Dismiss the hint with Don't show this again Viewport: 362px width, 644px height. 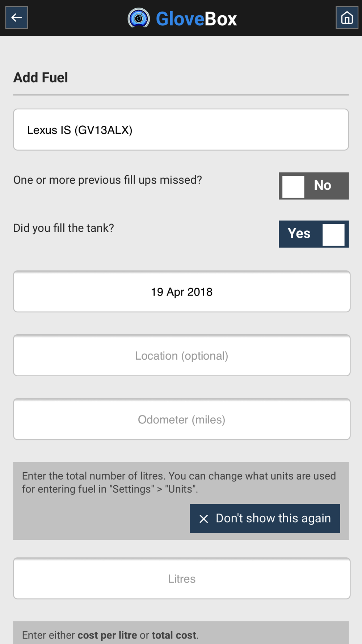pyautogui.click(x=265, y=518)
